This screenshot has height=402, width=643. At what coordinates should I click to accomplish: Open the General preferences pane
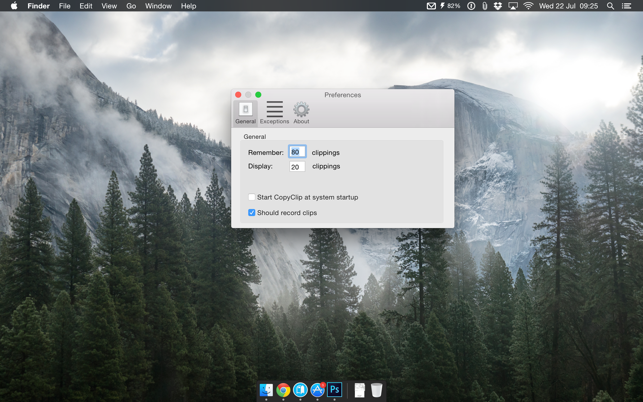pos(245,112)
